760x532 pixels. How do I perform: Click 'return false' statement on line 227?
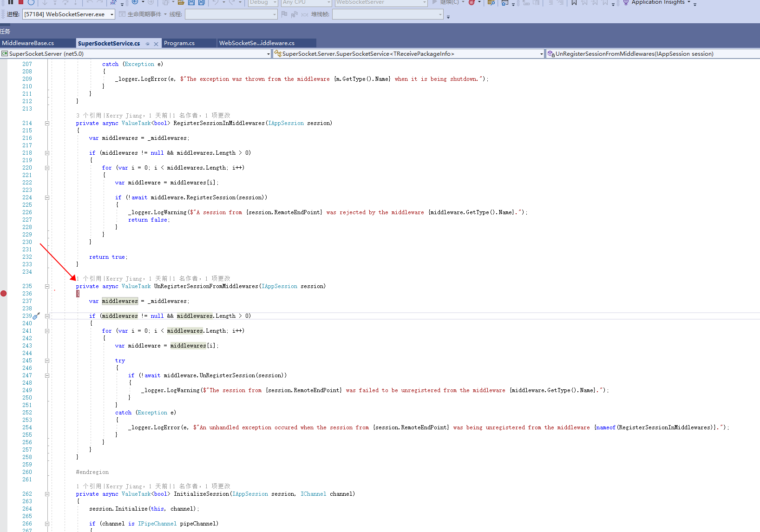tap(149, 220)
